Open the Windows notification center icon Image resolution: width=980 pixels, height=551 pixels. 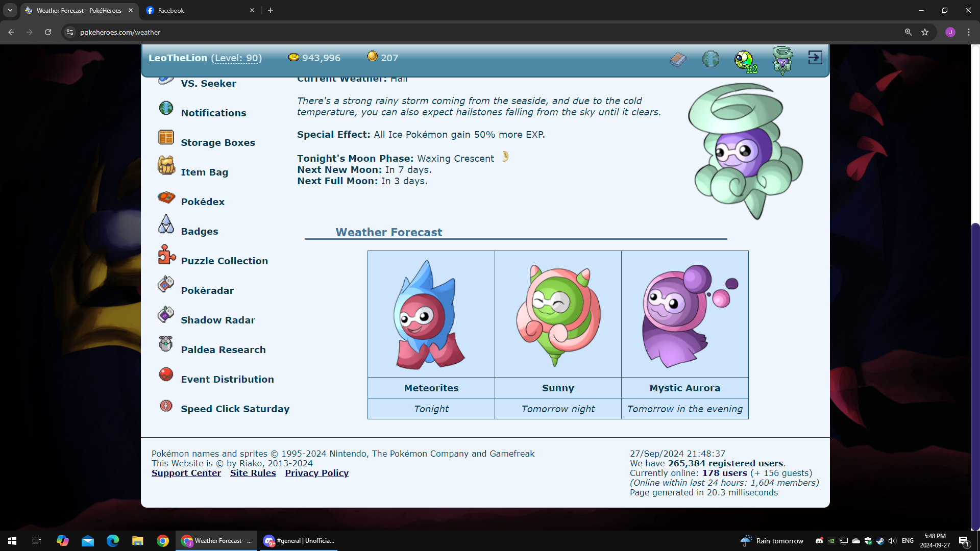coord(964,541)
